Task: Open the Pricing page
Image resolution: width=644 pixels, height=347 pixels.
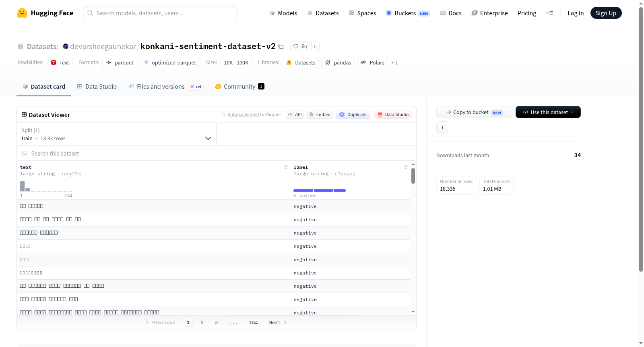Action: click(527, 13)
